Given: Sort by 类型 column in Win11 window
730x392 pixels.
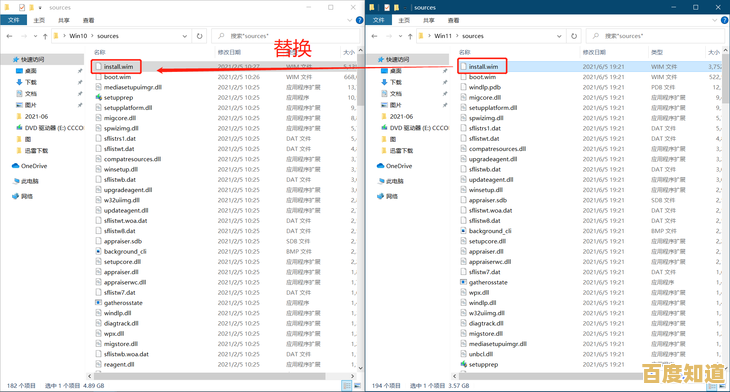Looking at the screenshot, I should click(x=657, y=52).
